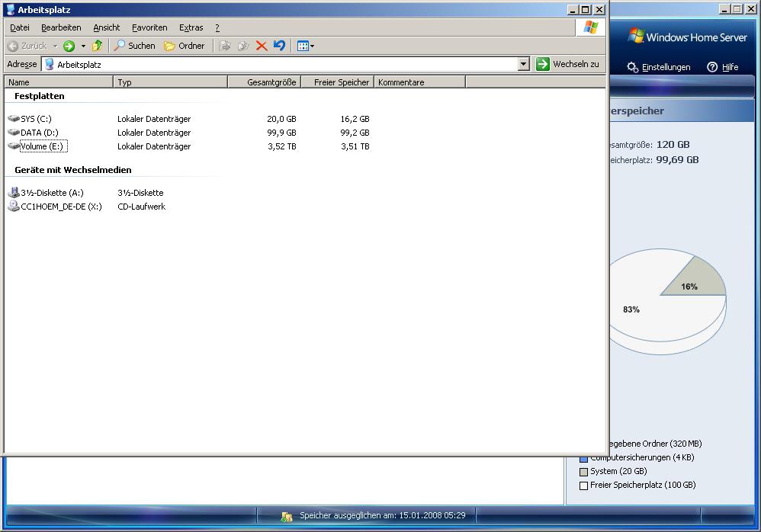Open the ? help menu
761x532 pixels.
217,27
